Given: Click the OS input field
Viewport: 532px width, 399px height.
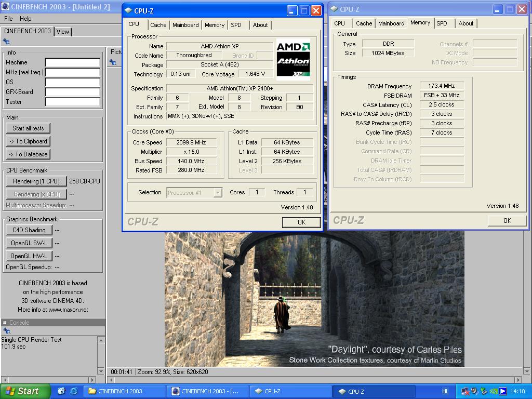Looking at the screenshot, I should (x=73, y=82).
